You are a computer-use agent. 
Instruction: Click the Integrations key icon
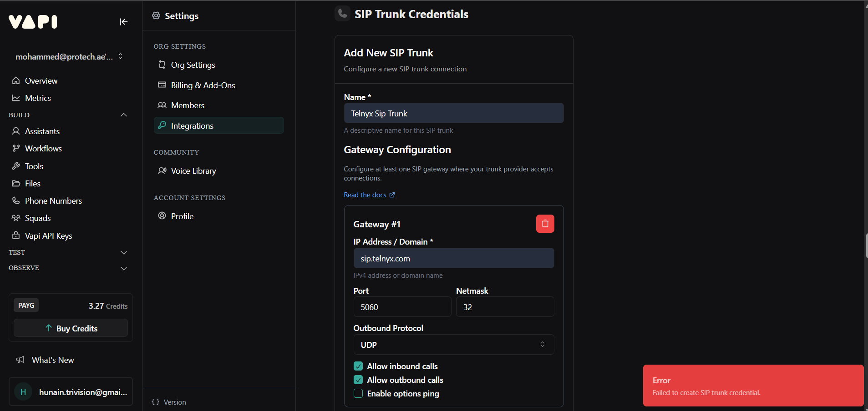coord(162,125)
